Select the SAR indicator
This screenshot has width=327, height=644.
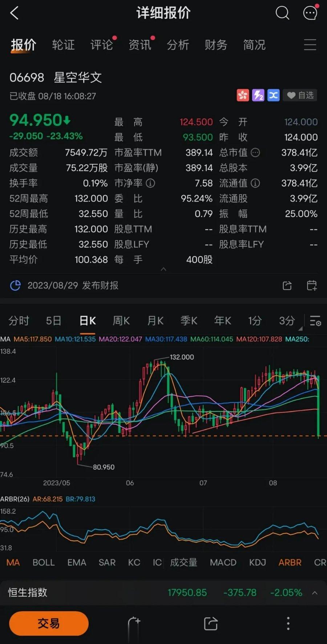click(x=107, y=562)
